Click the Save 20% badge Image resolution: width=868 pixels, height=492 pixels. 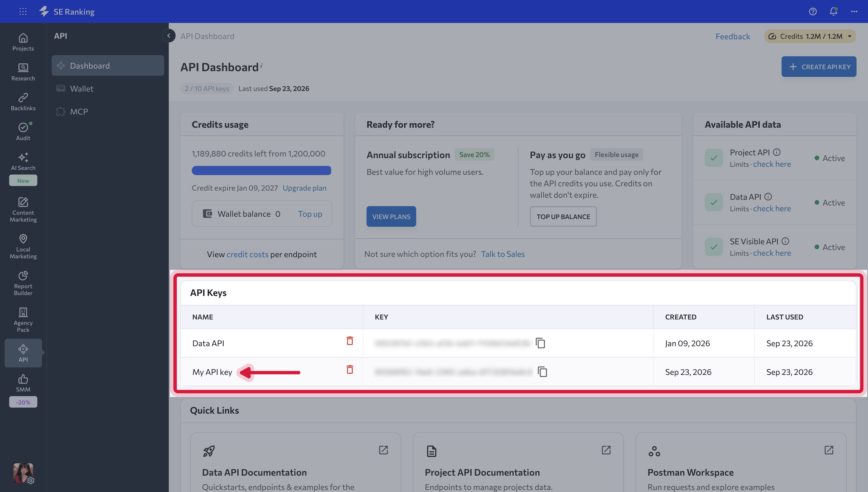point(474,154)
